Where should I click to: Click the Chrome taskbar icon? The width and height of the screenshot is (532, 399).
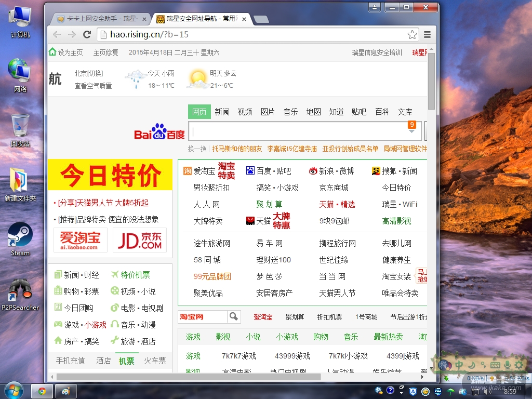42,391
